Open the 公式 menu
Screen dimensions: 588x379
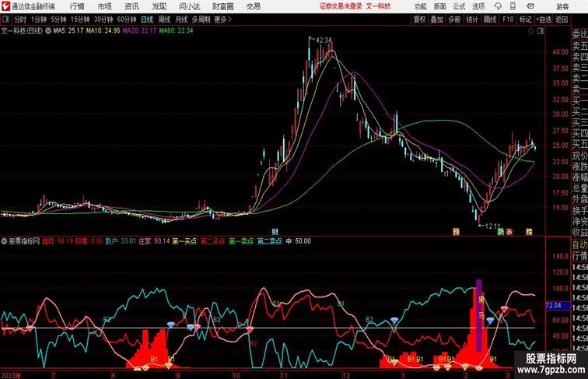coord(459,6)
